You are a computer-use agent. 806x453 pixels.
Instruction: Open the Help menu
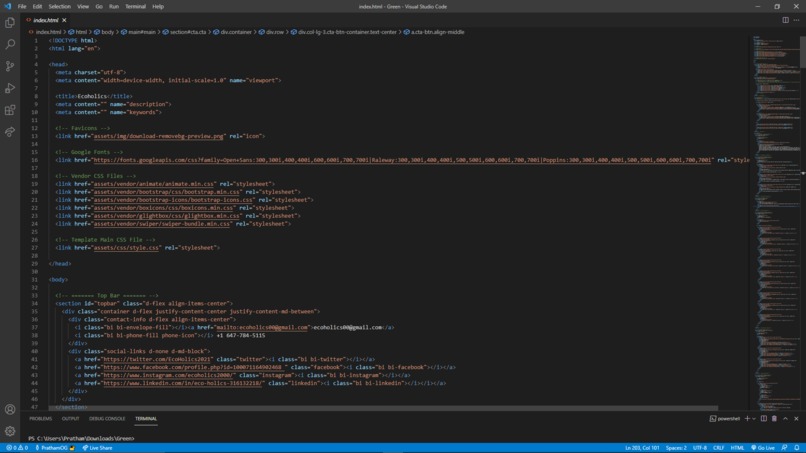pos(158,7)
